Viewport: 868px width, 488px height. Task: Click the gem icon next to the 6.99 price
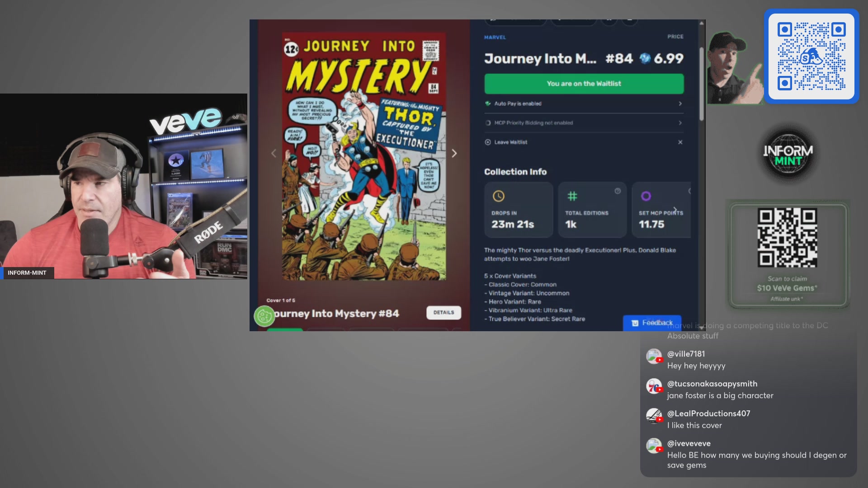tap(645, 58)
